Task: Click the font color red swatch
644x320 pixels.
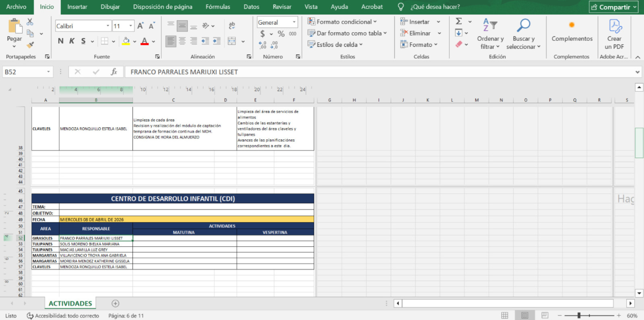Action: pyautogui.click(x=144, y=41)
